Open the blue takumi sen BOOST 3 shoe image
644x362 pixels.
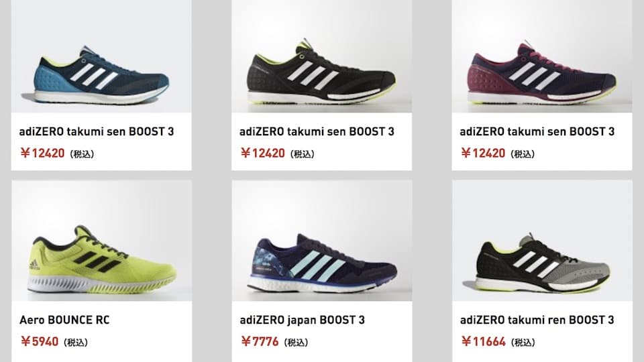(x=101, y=56)
